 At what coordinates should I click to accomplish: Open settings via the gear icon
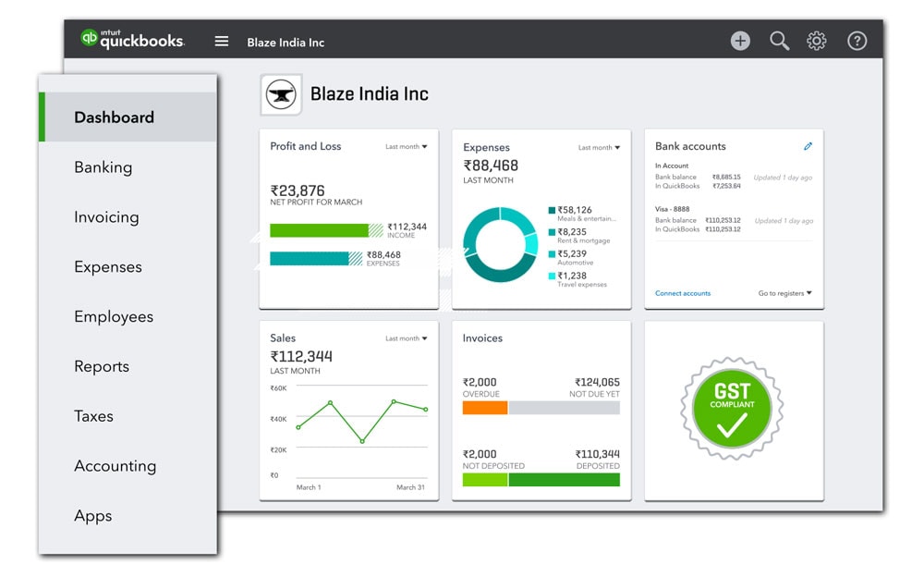[816, 41]
